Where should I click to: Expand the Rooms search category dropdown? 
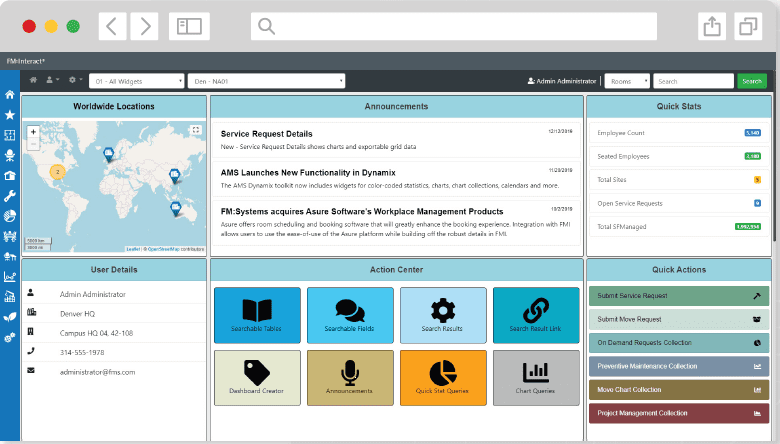click(628, 81)
